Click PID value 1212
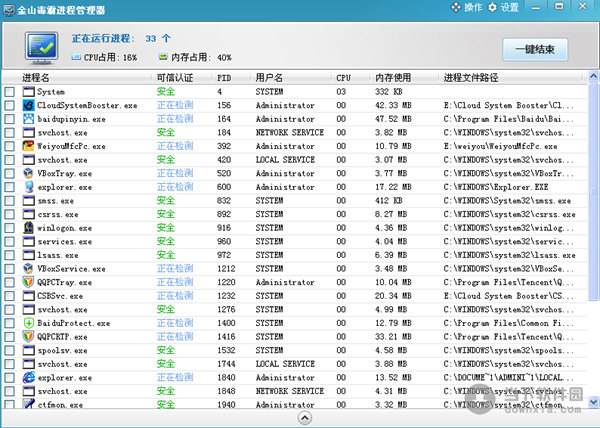The height and width of the screenshot is (428, 600). click(226, 269)
